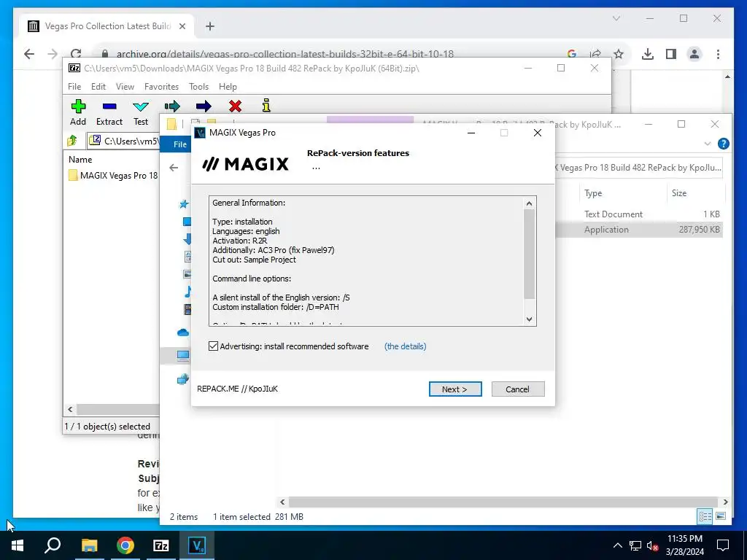Open Chrome downloads icon
747x560 pixels.
(647, 54)
